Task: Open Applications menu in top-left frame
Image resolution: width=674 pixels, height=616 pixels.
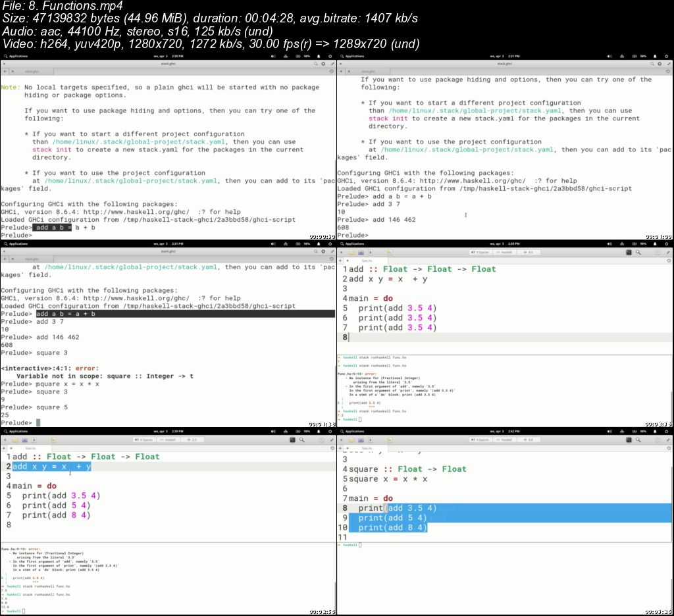Action: coord(16,57)
